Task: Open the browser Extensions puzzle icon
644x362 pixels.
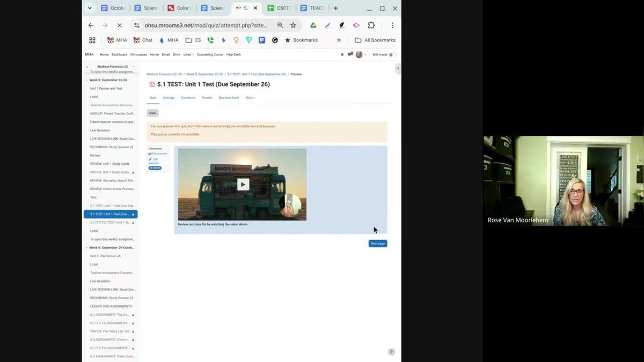Action: [x=371, y=25]
